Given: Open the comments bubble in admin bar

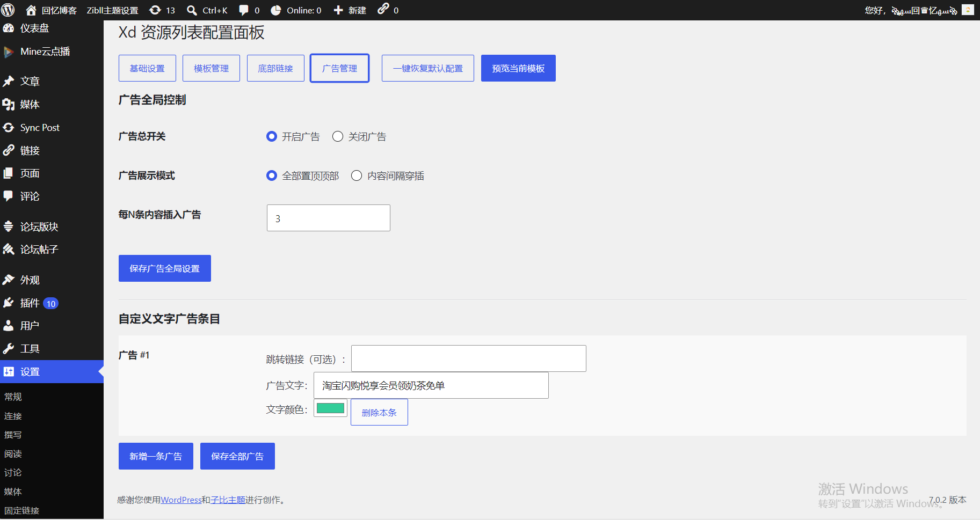Looking at the screenshot, I should tap(249, 10).
